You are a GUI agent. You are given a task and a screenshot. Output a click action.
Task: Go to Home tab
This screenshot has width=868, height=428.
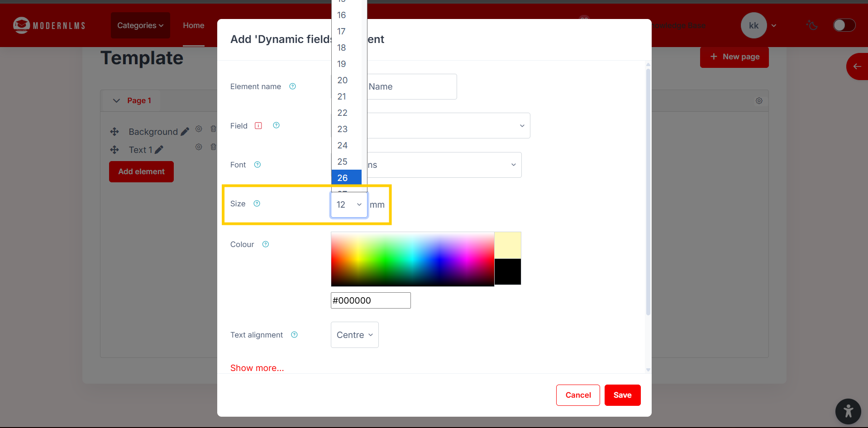pos(194,25)
